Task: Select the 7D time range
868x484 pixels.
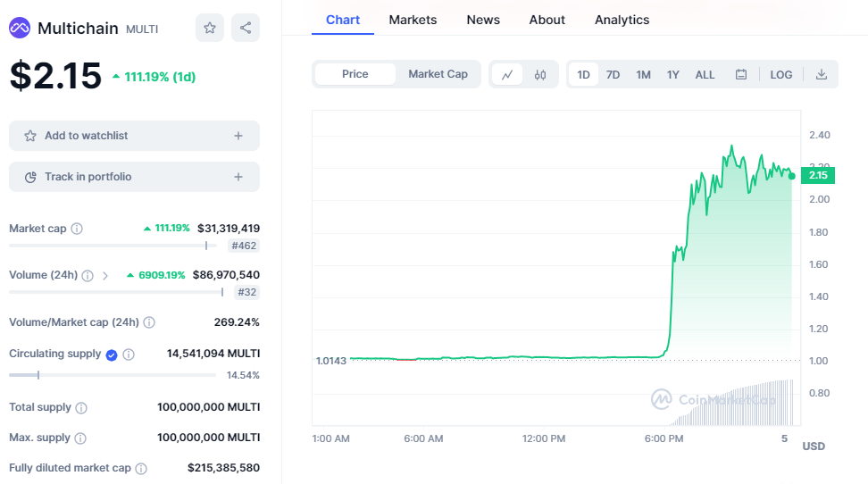Action: click(x=613, y=74)
